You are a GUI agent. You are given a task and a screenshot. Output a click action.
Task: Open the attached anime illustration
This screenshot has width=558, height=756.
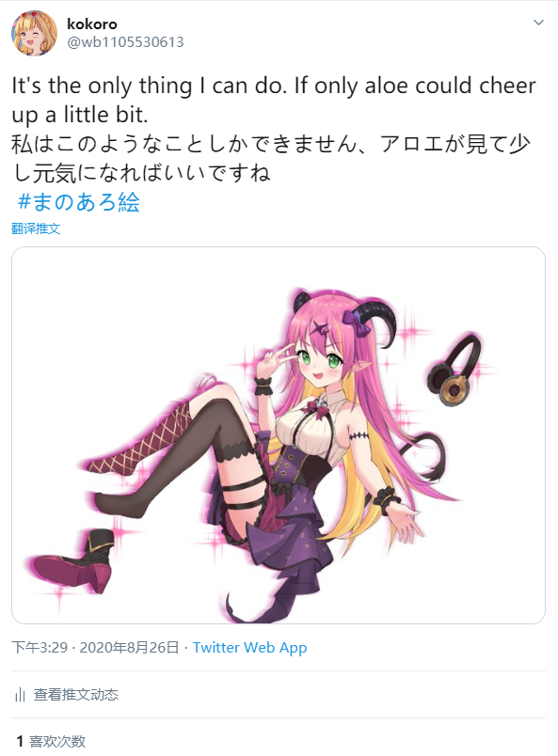click(x=279, y=435)
